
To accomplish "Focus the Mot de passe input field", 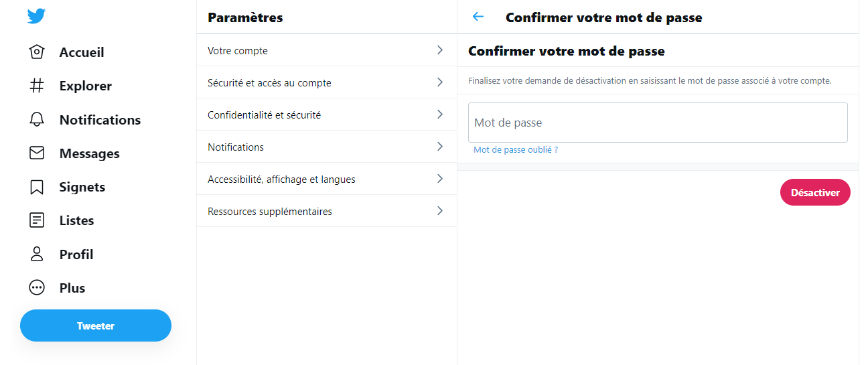I will (658, 123).
